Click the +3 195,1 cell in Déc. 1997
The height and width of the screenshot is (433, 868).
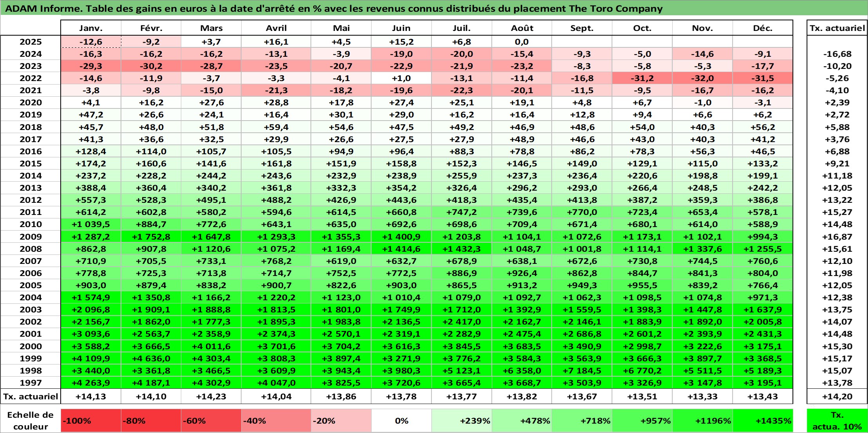[x=763, y=382]
